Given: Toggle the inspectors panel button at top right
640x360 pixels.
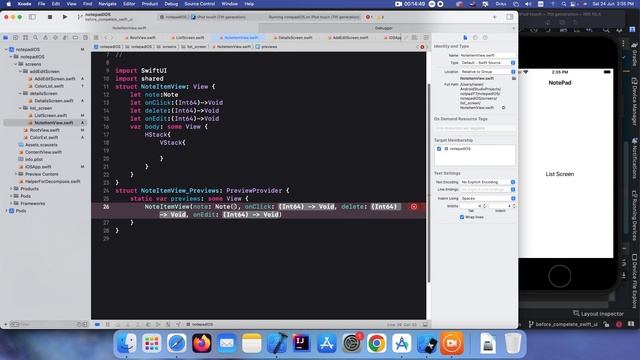Looking at the screenshot, I should (510, 17).
